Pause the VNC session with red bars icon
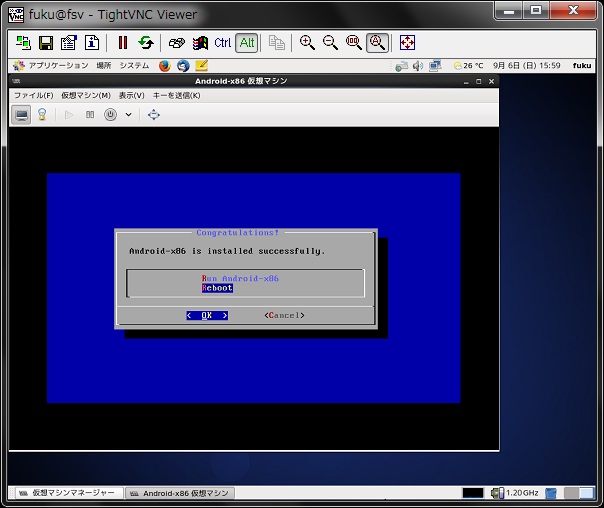The height and width of the screenshot is (508, 604). pyautogui.click(x=122, y=43)
